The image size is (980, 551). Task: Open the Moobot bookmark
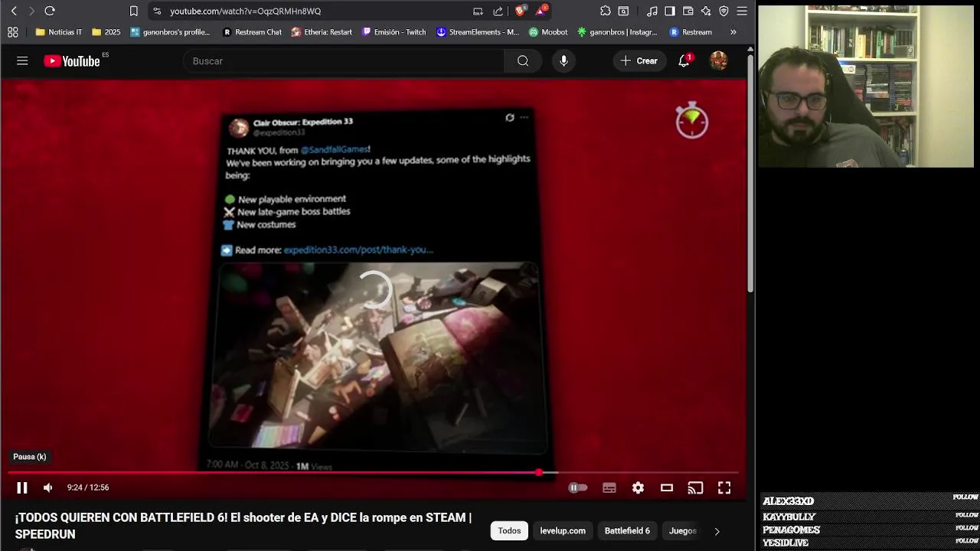(547, 32)
